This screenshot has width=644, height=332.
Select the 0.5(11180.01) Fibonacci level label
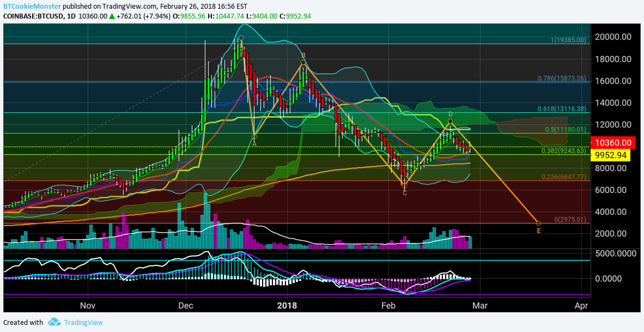pyautogui.click(x=565, y=129)
